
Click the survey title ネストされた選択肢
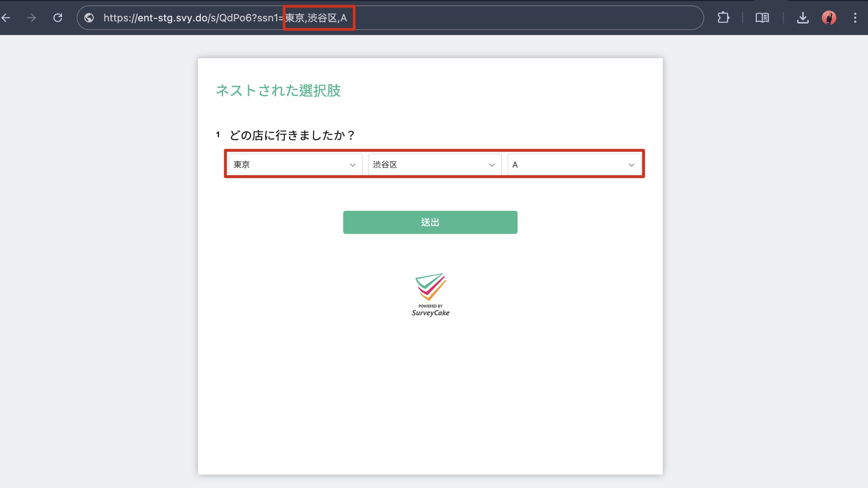[278, 90]
